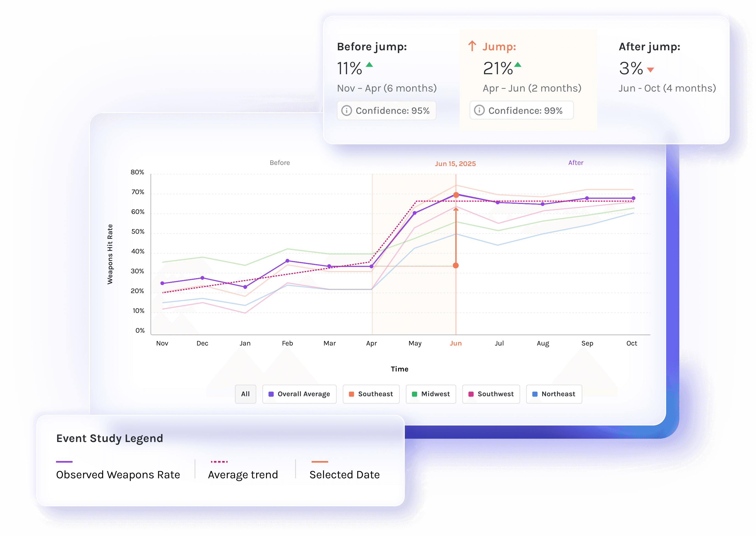756x536 pixels.
Task: Click the lower orange dot on Jun line
Action: pos(456,265)
